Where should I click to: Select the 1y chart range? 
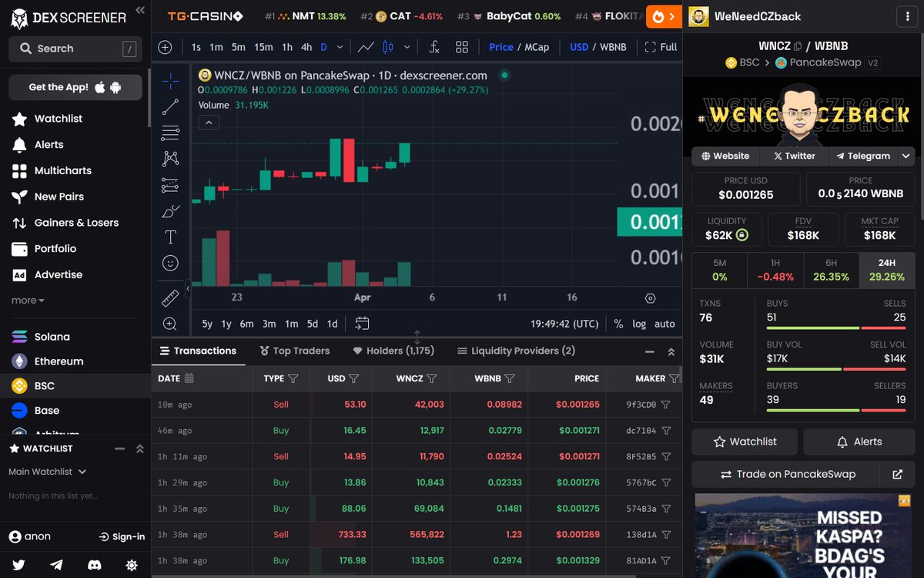226,324
